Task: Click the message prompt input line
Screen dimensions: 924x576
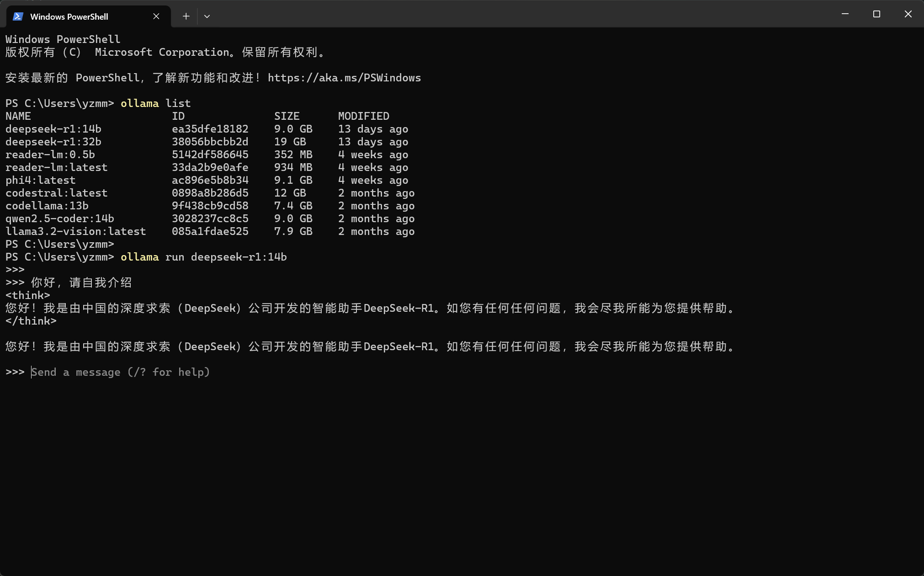Action: coord(121,372)
